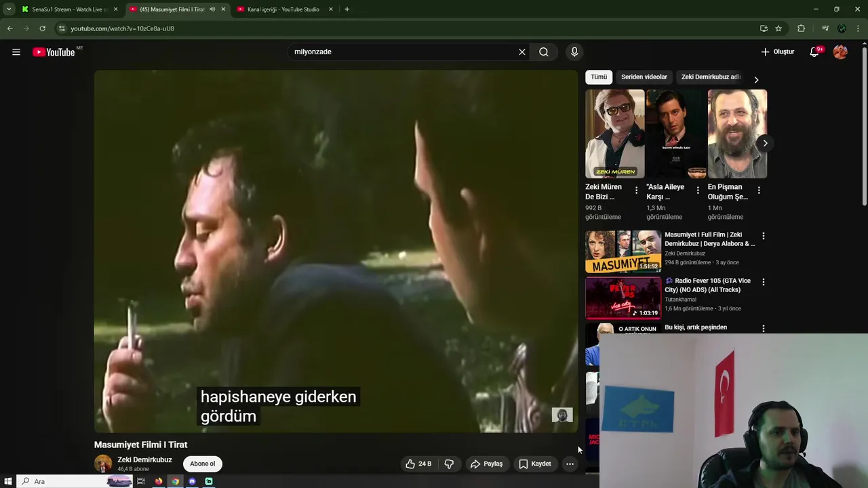868x488 pixels.
Task: Open options for Zeki Müren short
Action: point(636,191)
